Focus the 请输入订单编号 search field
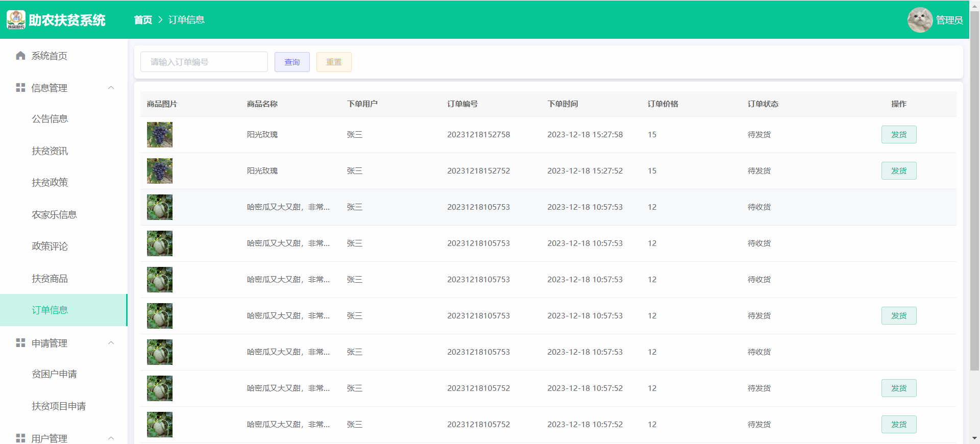Image resolution: width=980 pixels, height=444 pixels. click(204, 62)
